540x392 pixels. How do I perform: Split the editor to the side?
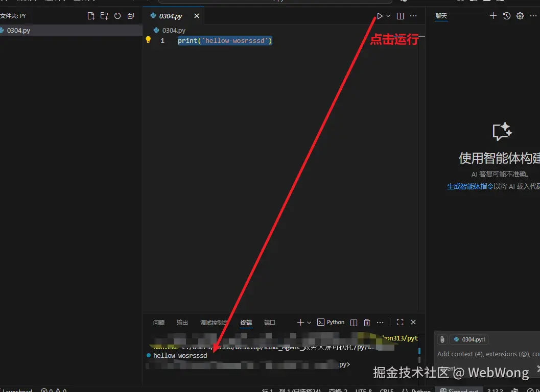[x=400, y=16]
